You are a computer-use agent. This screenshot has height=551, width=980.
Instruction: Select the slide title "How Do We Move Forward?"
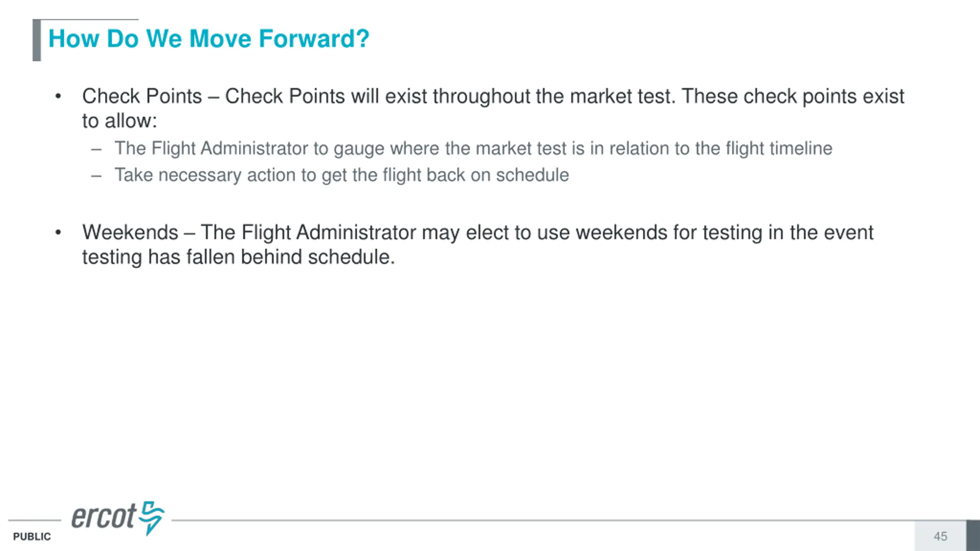point(209,39)
